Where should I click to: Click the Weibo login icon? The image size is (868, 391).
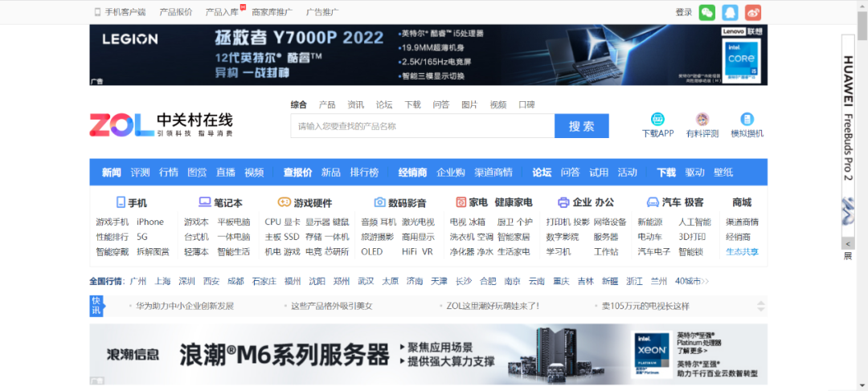(x=753, y=12)
